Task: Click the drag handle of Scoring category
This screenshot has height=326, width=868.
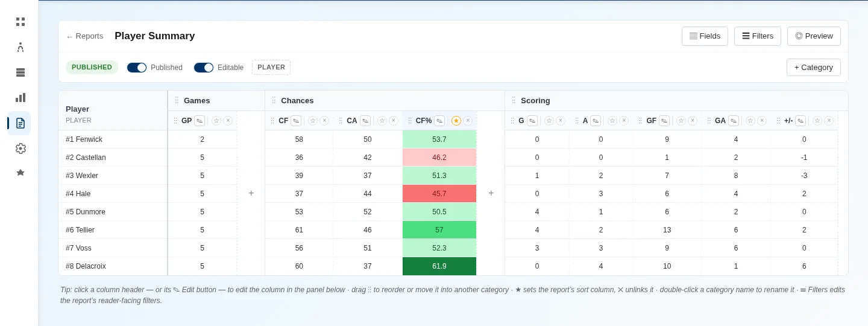Action: point(514,101)
